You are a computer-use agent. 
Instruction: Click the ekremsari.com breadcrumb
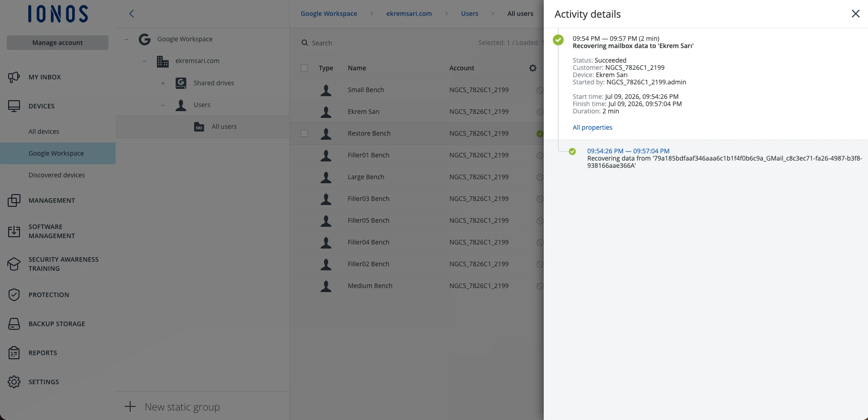click(409, 14)
